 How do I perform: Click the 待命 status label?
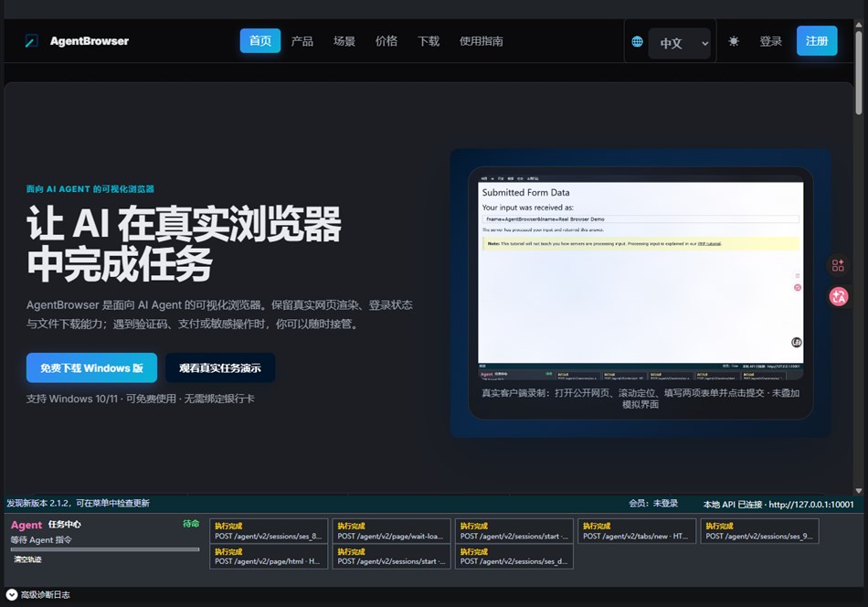[x=191, y=524]
